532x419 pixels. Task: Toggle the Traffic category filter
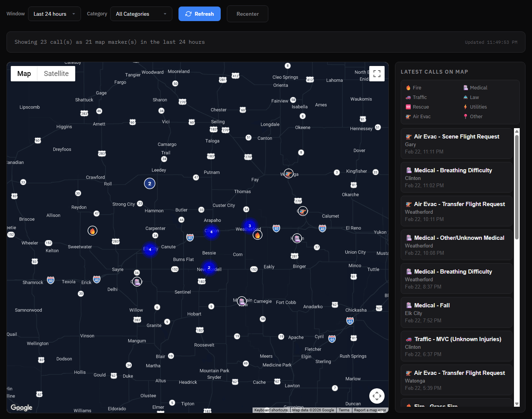408,97
